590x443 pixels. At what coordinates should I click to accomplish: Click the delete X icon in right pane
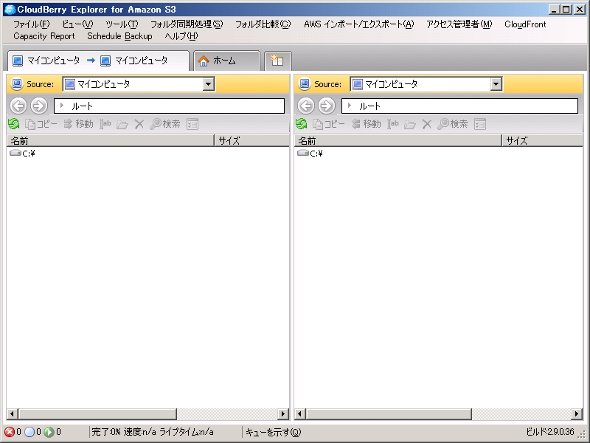[x=427, y=124]
